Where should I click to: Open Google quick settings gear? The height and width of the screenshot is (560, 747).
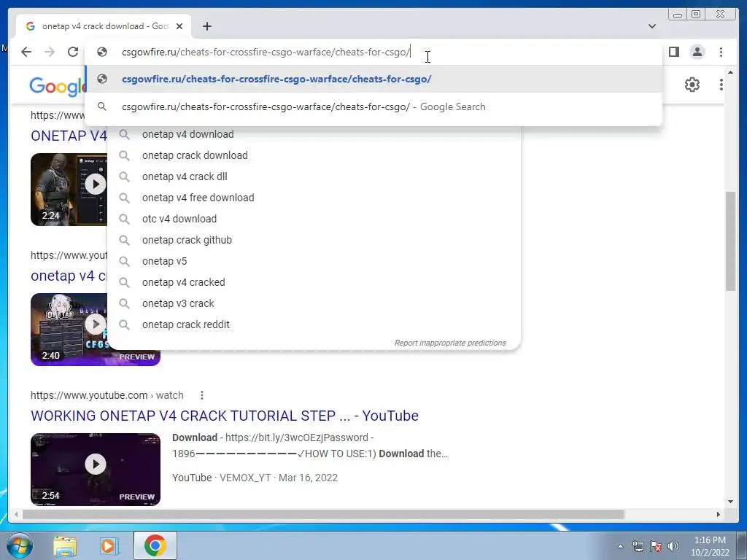[692, 85]
